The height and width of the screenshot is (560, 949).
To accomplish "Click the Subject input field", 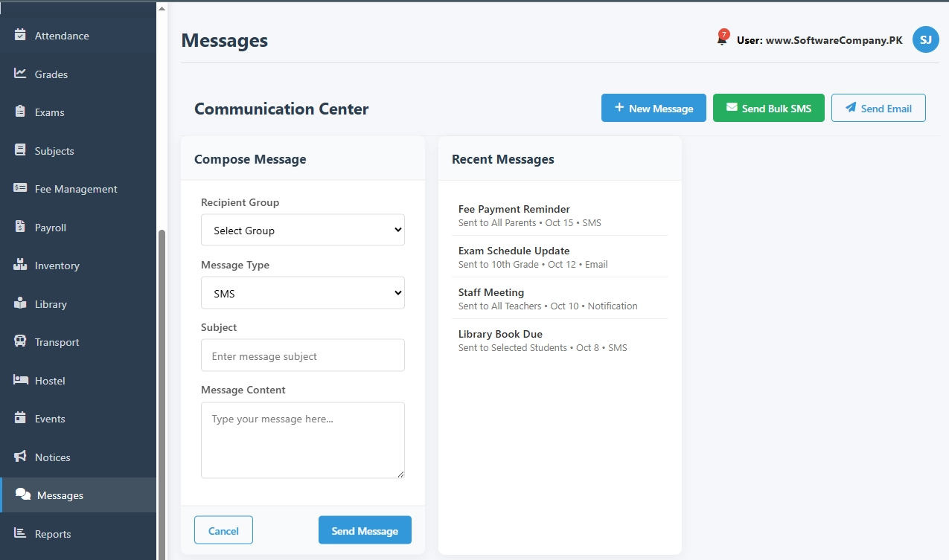I will coord(302,355).
